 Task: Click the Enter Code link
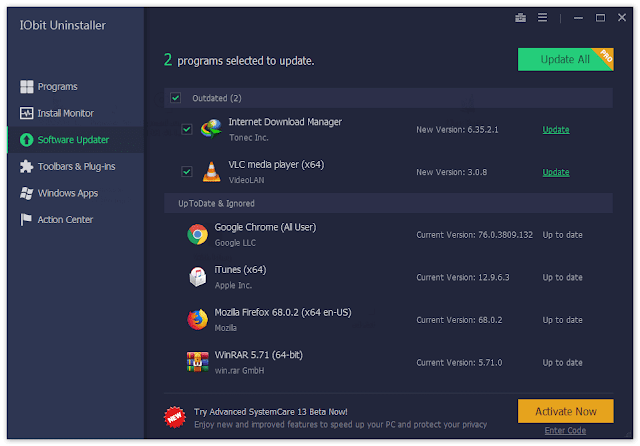tap(565, 430)
